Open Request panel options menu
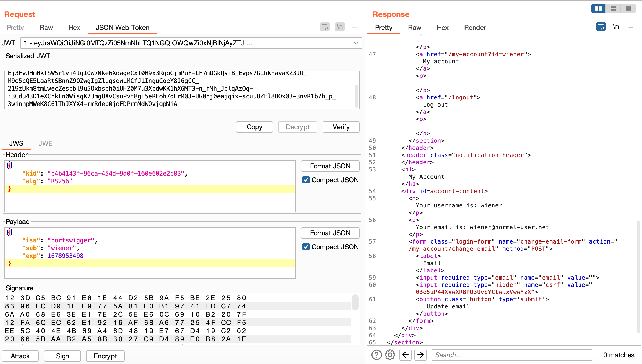 355,27
